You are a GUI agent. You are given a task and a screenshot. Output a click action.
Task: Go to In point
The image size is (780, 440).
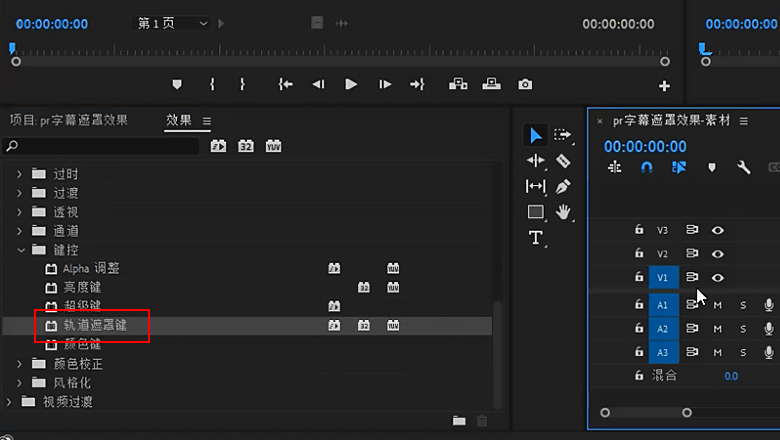point(285,85)
